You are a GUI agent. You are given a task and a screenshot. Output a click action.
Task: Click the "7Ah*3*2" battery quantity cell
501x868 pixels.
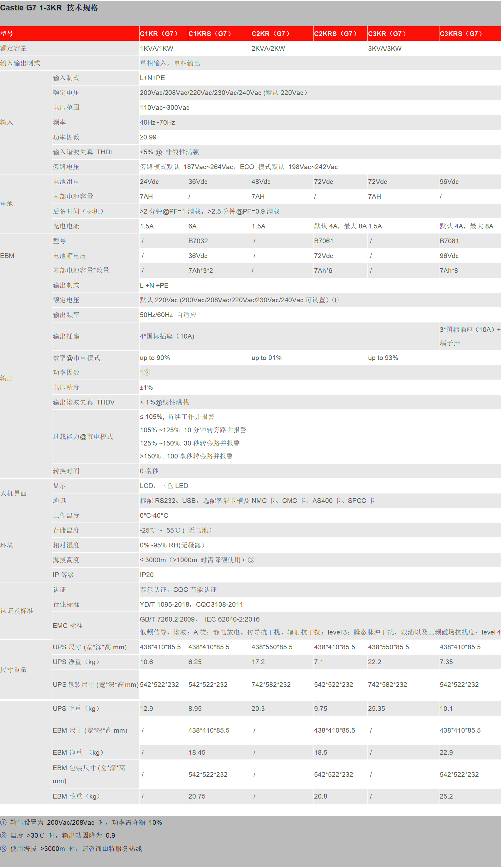tap(200, 271)
